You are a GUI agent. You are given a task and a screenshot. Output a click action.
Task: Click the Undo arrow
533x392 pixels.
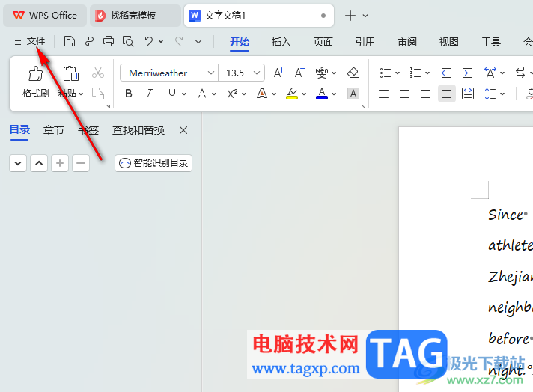coord(148,41)
